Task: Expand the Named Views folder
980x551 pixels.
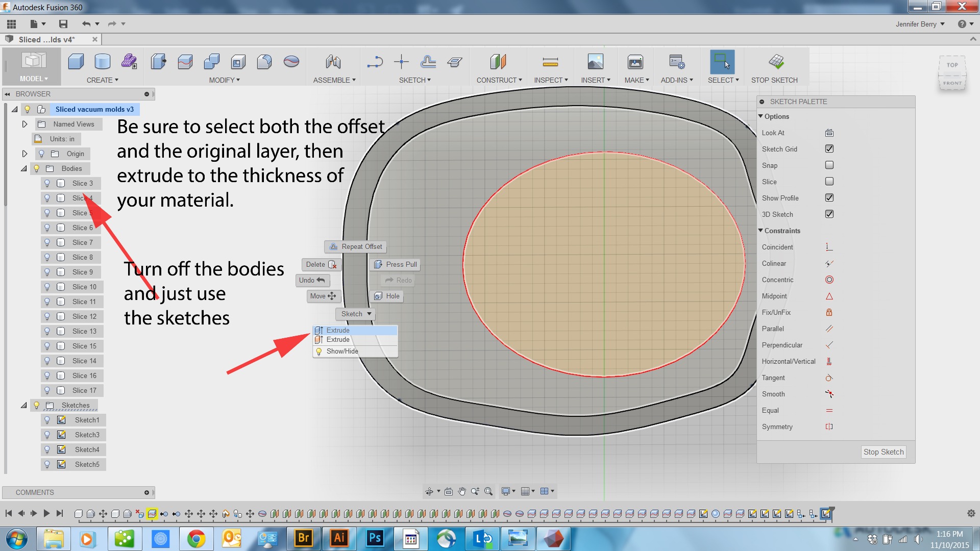Action: pyautogui.click(x=24, y=124)
